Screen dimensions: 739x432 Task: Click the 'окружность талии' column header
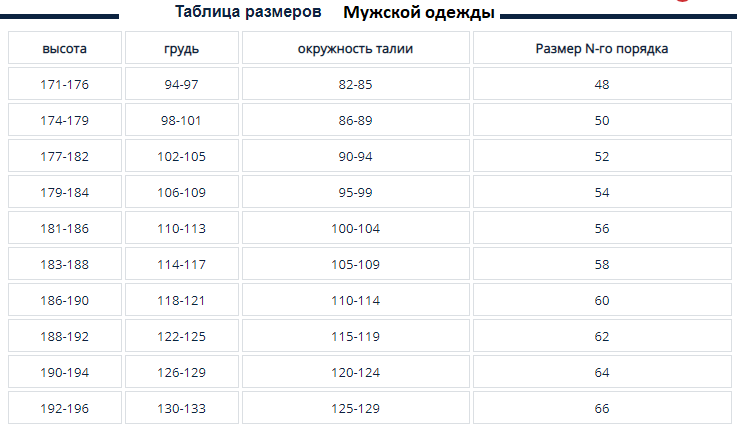tap(355, 48)
